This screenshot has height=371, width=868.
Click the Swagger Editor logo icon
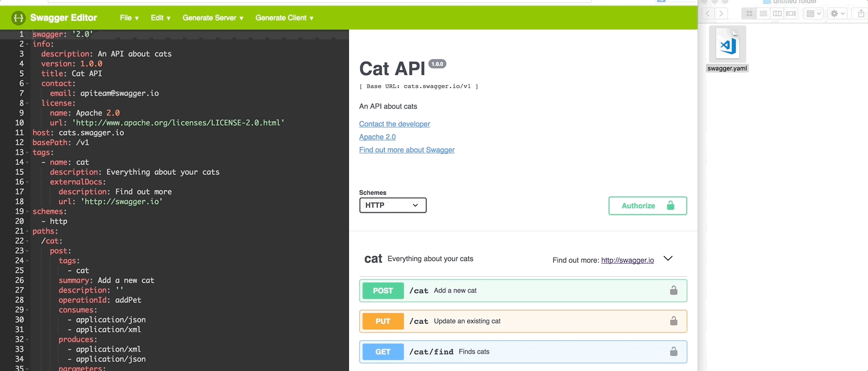(x=19, y=18)
